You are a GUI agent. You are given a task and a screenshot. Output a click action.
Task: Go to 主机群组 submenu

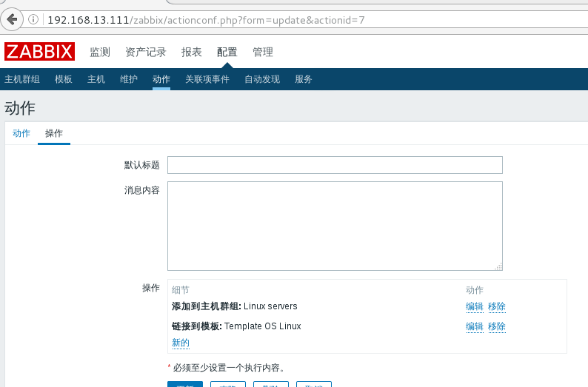[x=21, y=79]
